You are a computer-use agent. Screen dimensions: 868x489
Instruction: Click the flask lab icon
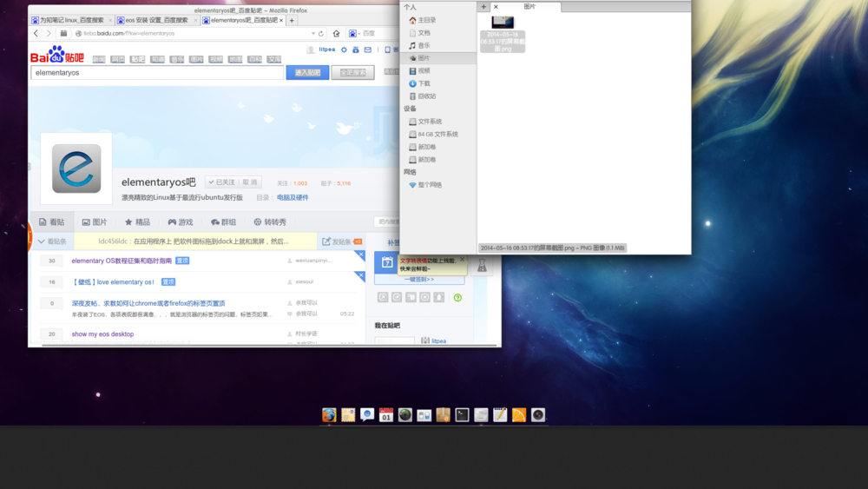click(482, 266)
